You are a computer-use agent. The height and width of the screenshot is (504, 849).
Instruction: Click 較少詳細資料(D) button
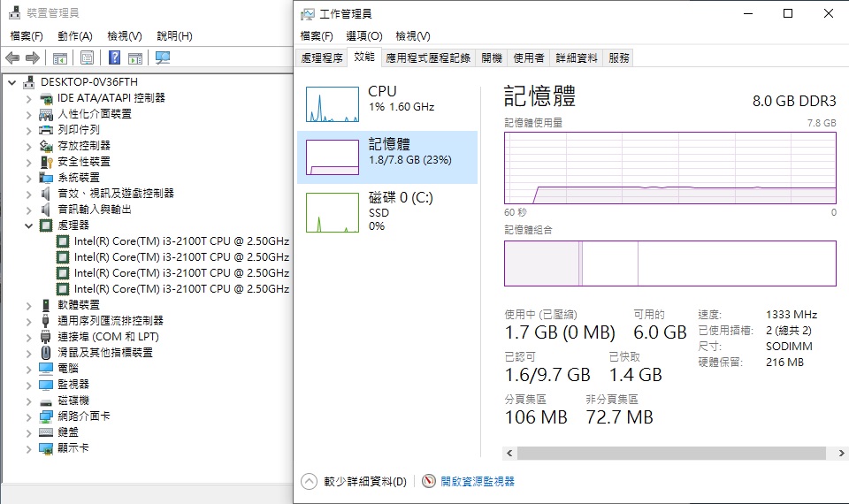[x=354, y=481]
